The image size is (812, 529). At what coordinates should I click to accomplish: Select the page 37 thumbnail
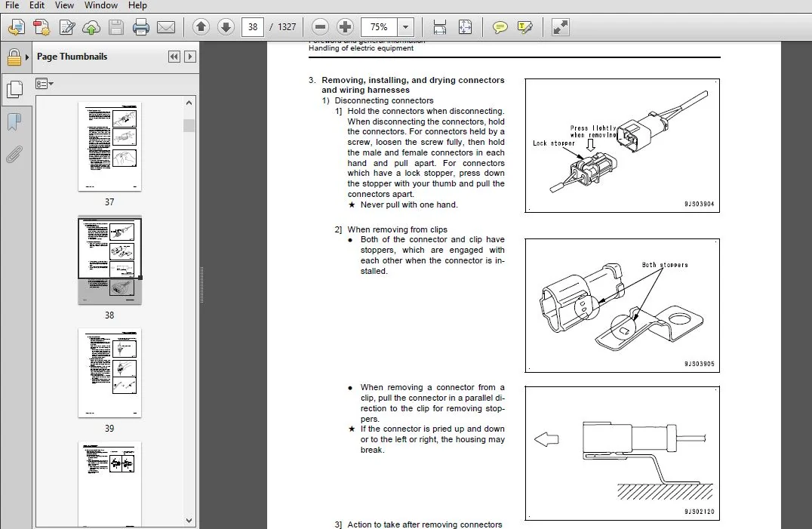pyautogui.click(x=109, y=146)
